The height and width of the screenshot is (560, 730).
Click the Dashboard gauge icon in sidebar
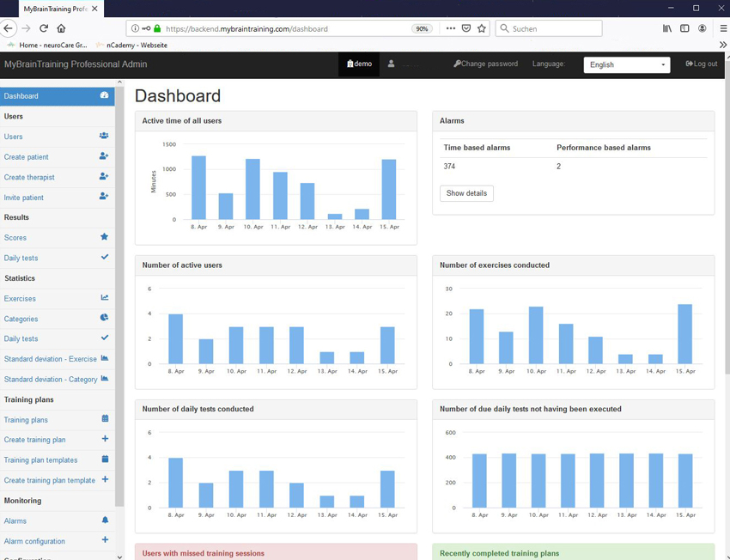(x=104, y=95)
